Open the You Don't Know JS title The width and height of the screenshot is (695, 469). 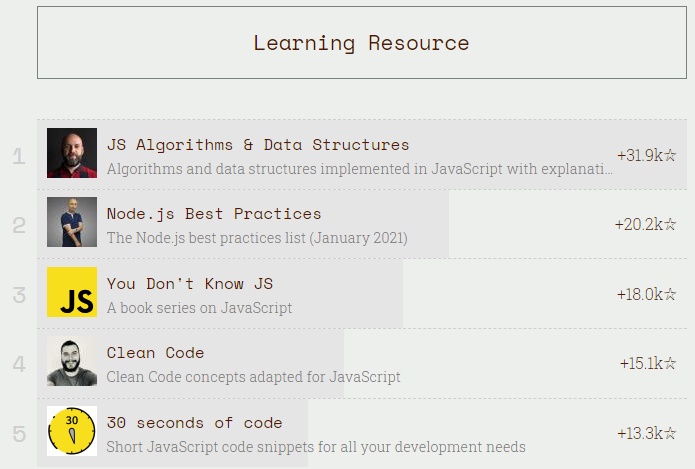click(x=190, y=284)
